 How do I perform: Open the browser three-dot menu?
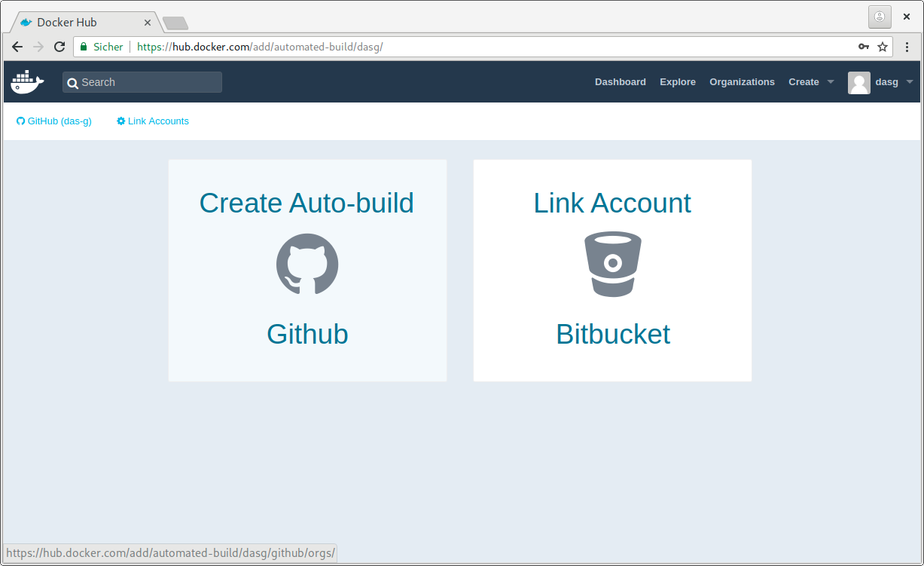[906, 46]
